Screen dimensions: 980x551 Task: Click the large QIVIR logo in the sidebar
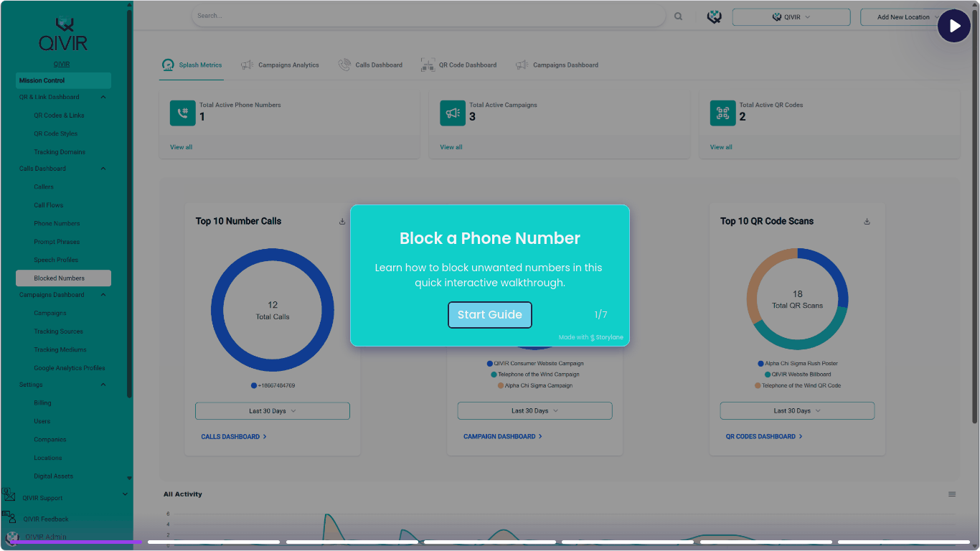(63, 35)
